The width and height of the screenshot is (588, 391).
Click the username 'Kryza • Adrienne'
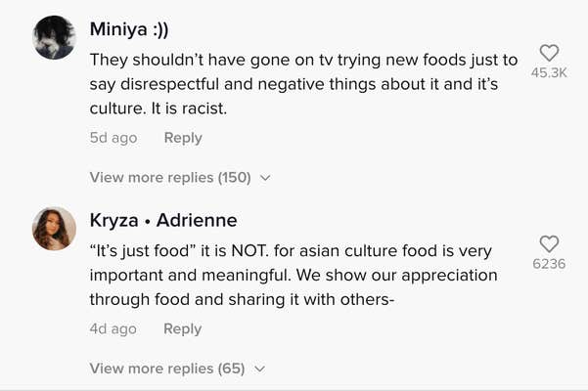(163, 220)
